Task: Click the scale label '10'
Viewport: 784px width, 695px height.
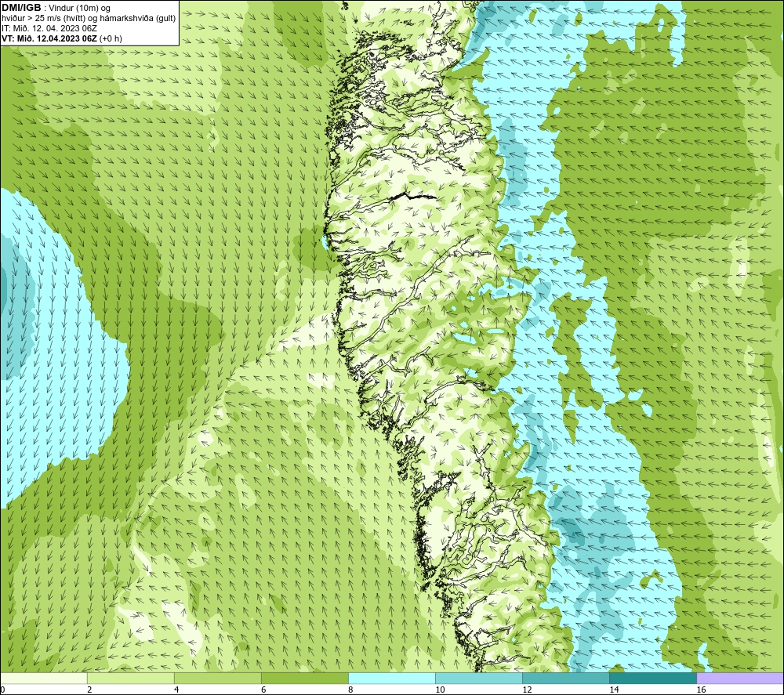Action: tap(440, 690)
